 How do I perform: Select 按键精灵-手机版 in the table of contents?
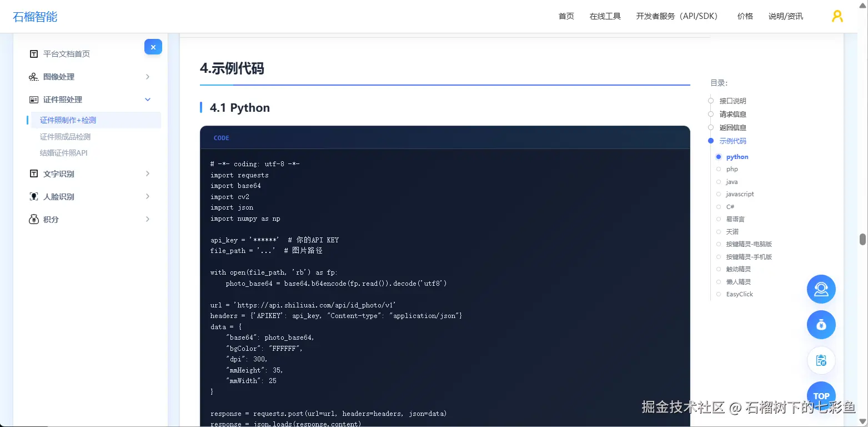click(x=749, y=257)
